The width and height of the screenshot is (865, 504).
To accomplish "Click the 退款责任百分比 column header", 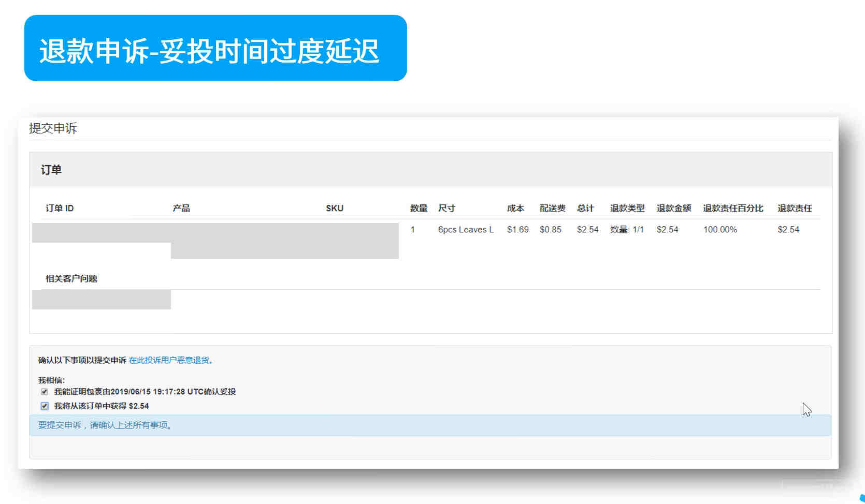I will 733,208.
